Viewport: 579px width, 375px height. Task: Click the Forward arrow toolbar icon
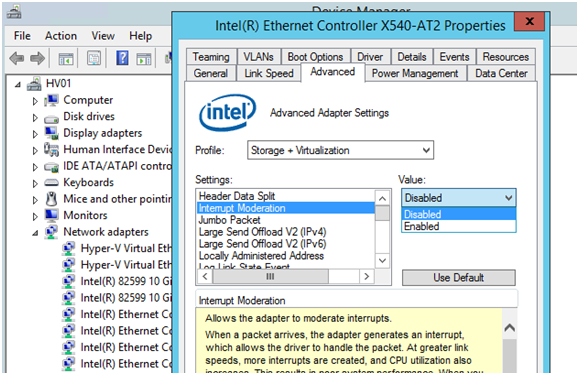click(x=37, y=58)
